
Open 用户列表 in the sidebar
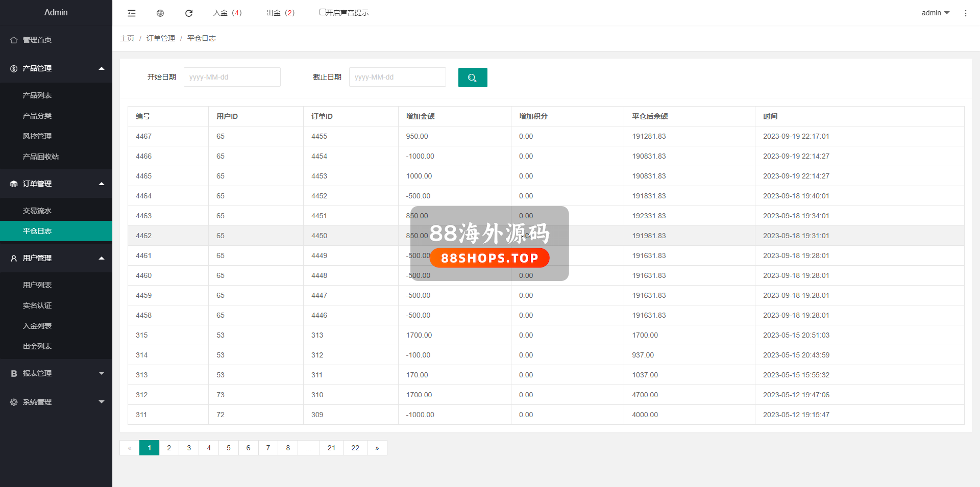[37, 285]
